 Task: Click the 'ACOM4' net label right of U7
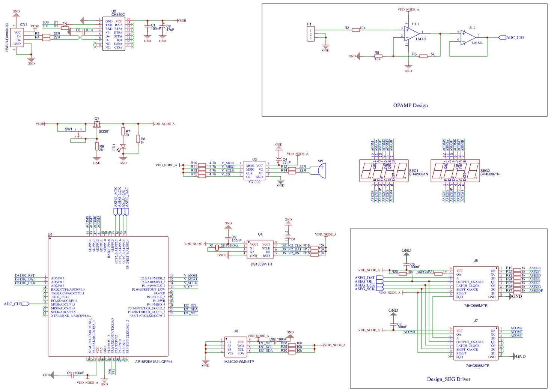516,335
